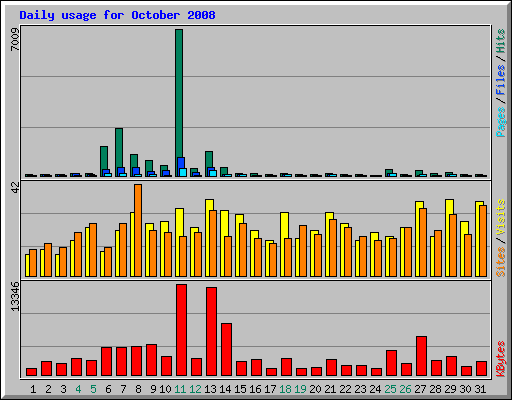Click the cyan Pages bar for day 13
The height and width of the screenshot is (400, 512).
(213, 173)
